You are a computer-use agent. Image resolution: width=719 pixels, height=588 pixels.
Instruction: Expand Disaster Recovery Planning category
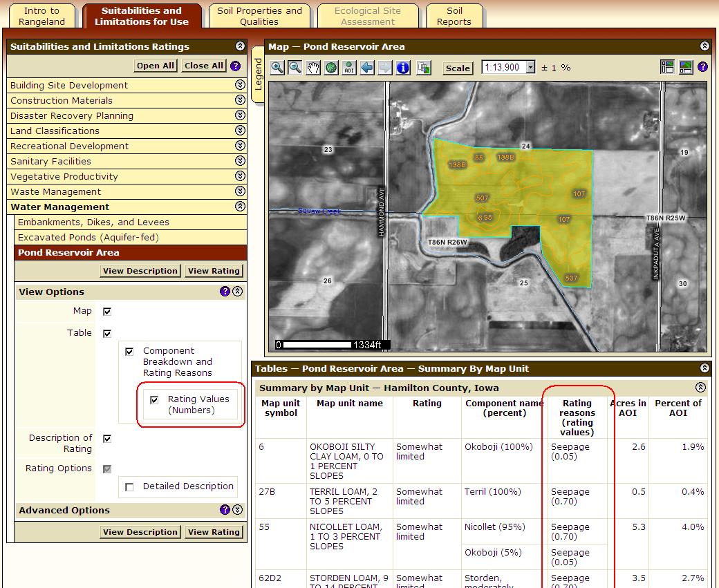click(240, 115)
